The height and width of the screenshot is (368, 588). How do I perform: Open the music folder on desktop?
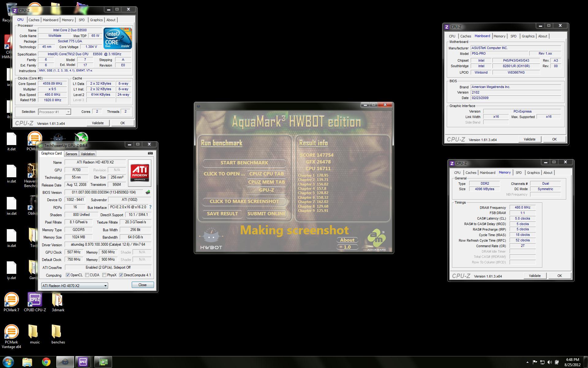(35, 334)
